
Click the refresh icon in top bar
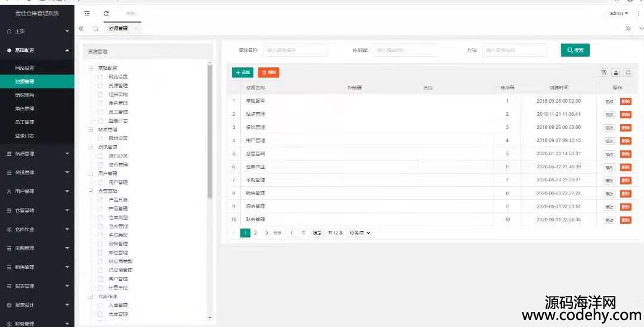coord(106,13)
